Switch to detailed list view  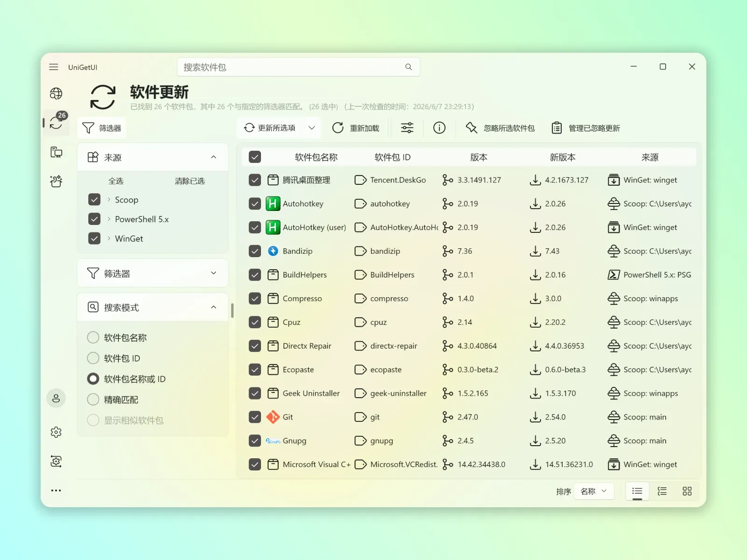click(x=662, y=491)
